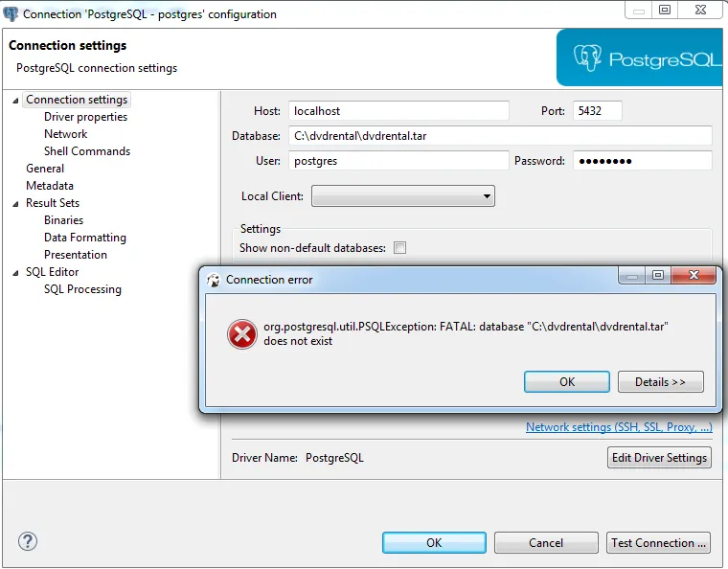The width and height of the screenshot is (728, 569).
Task: Click the help question mark icon
Action: click(x=28, y=541)
